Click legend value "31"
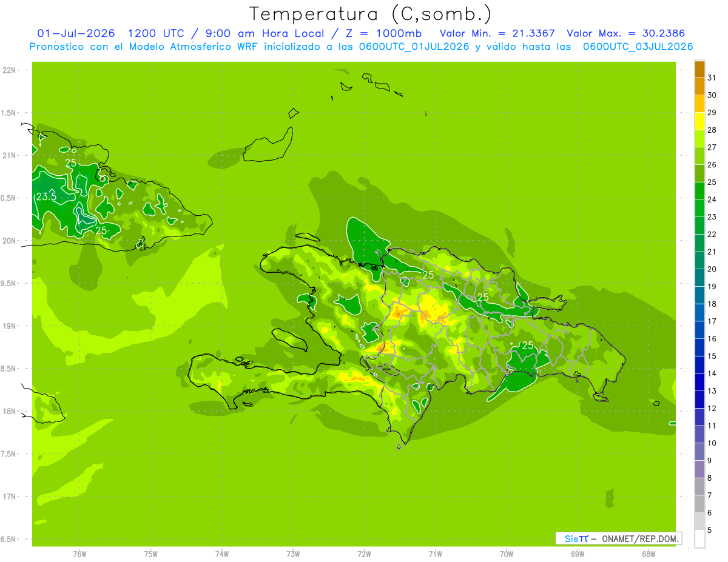Screen dimensions: 728x562 712,78
